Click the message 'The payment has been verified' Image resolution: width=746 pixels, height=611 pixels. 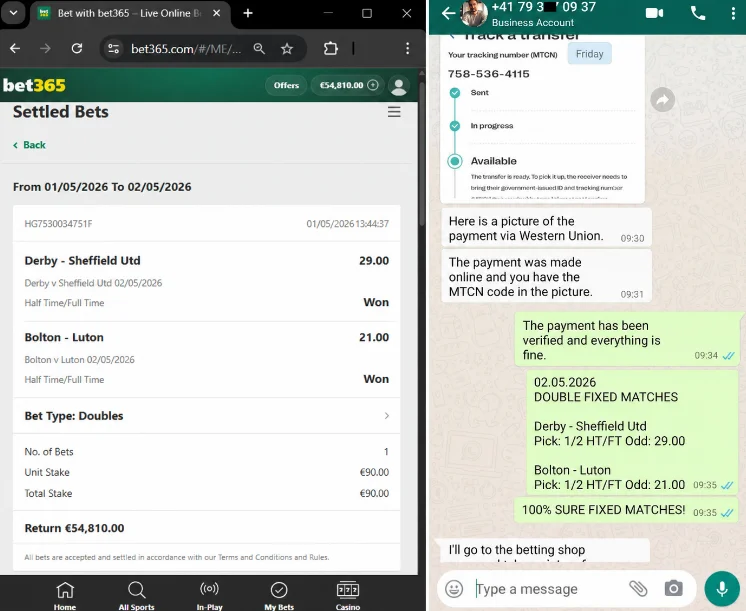click(627, 340)
